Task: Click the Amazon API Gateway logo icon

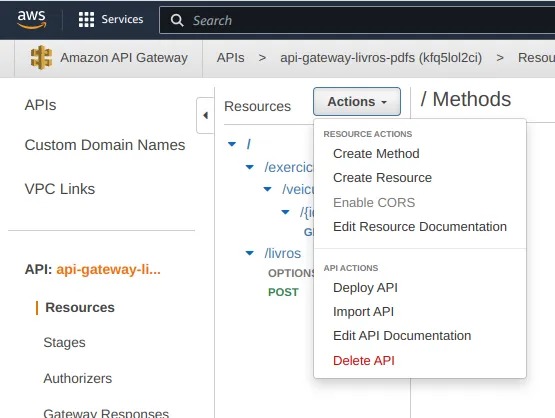Action: (41, 57)
